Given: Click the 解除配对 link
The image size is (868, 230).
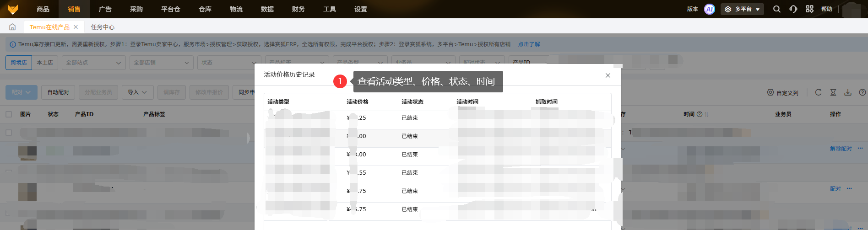Looking at the screenshot, I should (x=841, y=149).
